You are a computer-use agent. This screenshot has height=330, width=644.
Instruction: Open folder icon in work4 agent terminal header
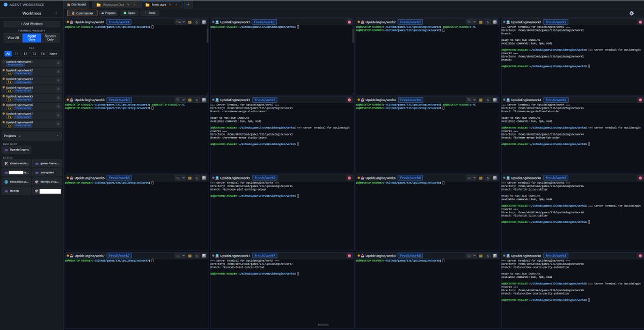tap(481, 99)
